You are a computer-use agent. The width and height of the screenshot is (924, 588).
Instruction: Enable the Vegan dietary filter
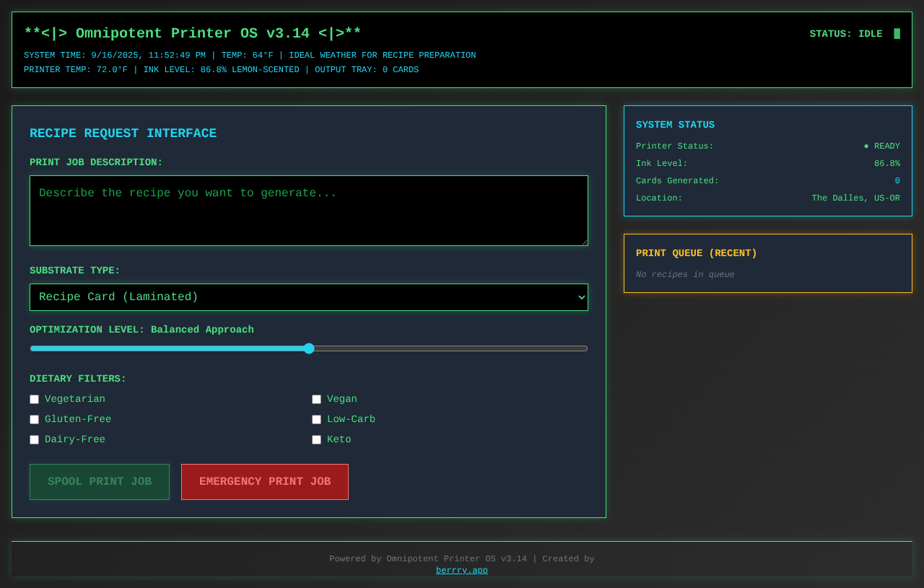pyautogui.click(x=316, y=399)
